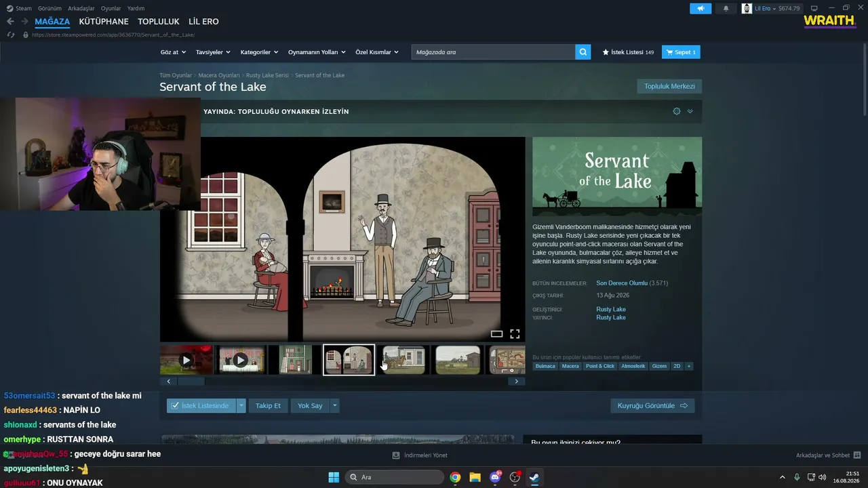Toggle the İstek Listesinde wishlist checkbox
This screenshot has height=488, width=868.
point(175,405)
